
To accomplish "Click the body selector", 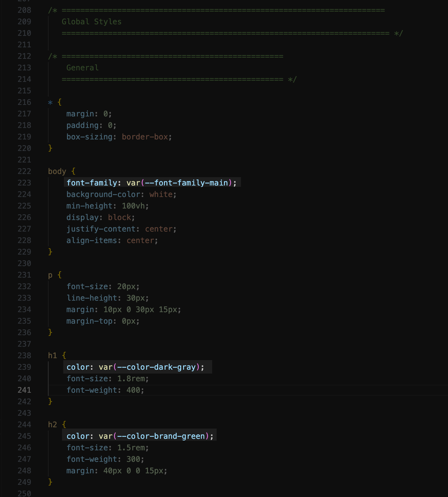I will coord(57,171).
